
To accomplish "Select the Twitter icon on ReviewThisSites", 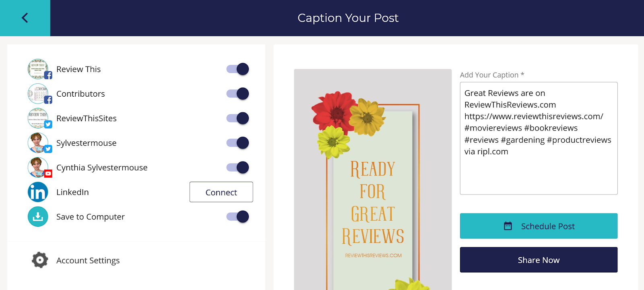I will point(48,124).
